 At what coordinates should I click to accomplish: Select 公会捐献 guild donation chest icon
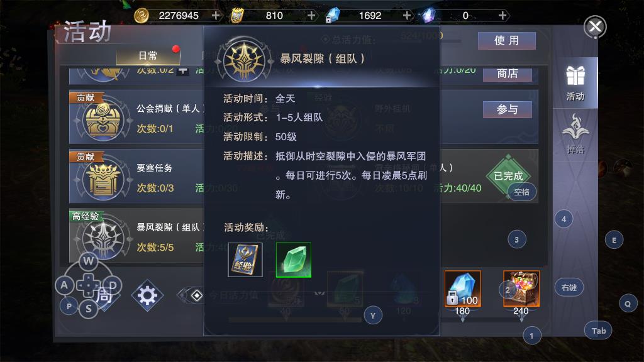click(x=103, y=121)
